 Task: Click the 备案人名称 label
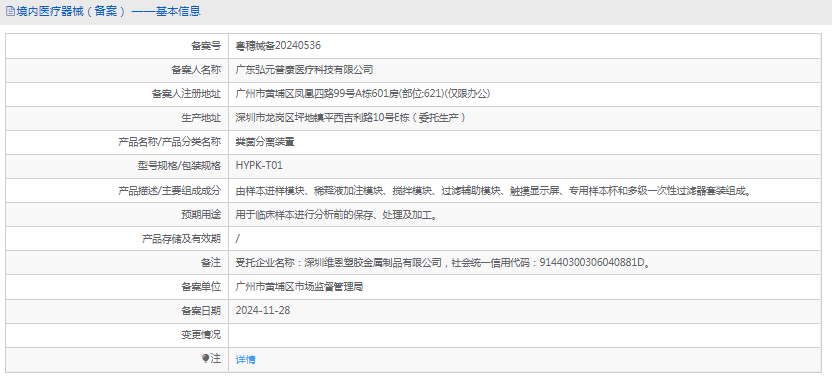(196, 70)
